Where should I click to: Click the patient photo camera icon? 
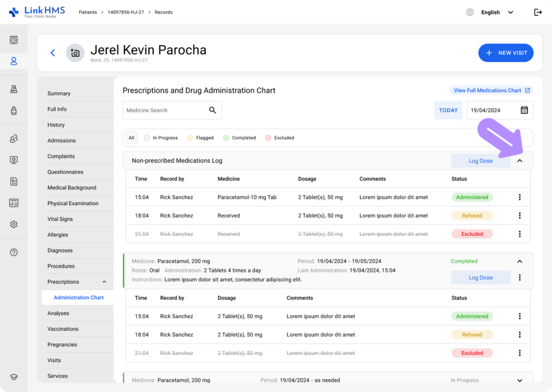(75, 53)
